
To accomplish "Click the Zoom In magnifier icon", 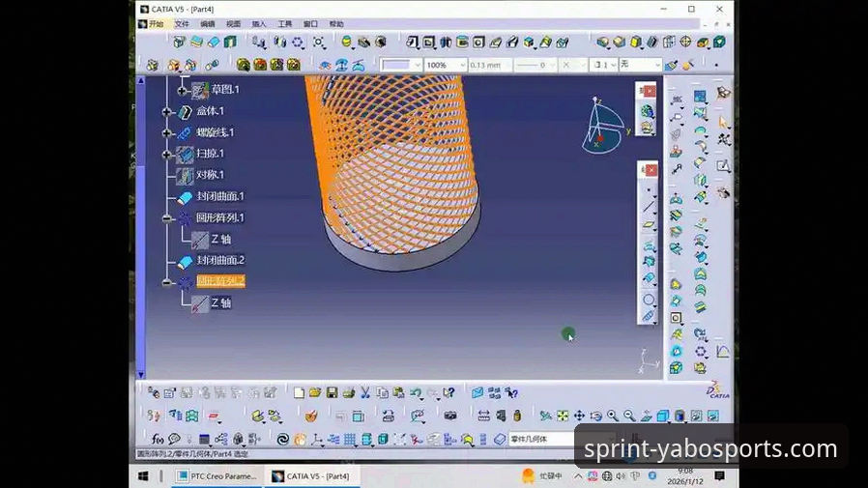I will pyautogui.click(x=612, y=416).
